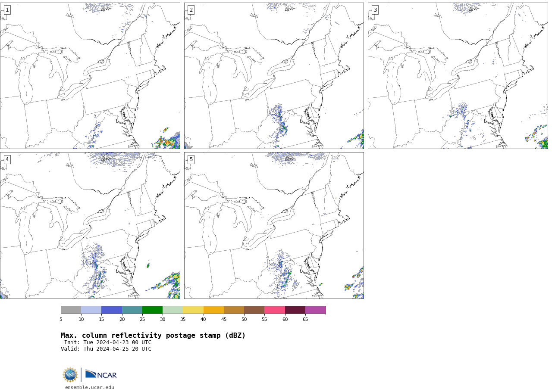552x392 pixels.
Task: Open ensemble member 3 map thumbnail
Action: [x=458, y=76]
